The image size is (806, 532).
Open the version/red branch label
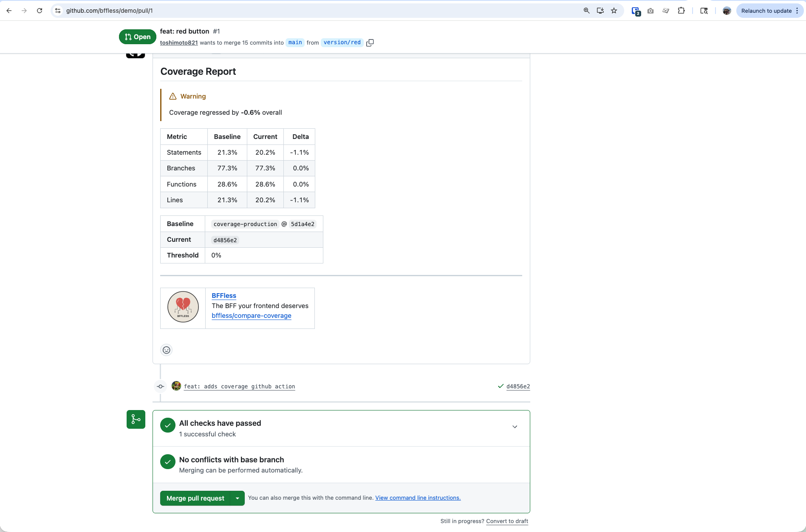(x=342, y=42)
